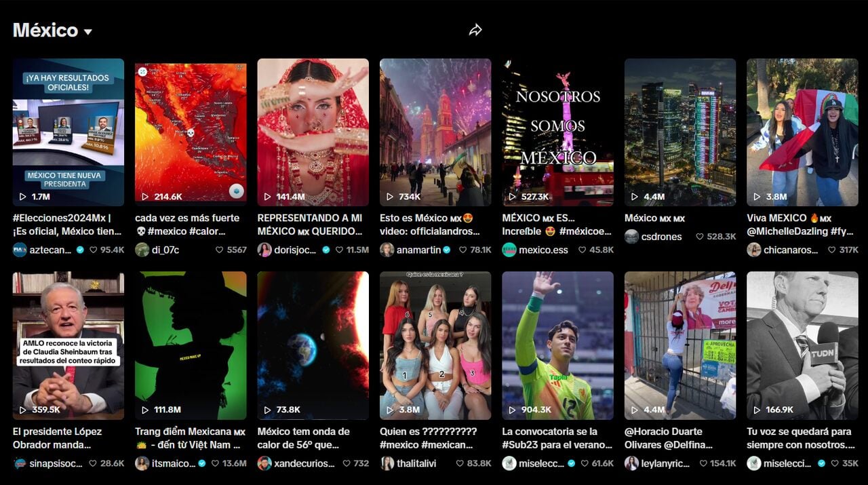Open the Nosotros Somos México video thumbnail

coord(557,132)
